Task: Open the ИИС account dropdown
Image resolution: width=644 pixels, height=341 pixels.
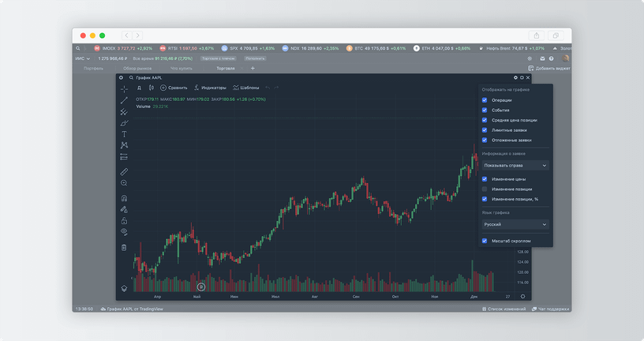Action: [83, 58]
